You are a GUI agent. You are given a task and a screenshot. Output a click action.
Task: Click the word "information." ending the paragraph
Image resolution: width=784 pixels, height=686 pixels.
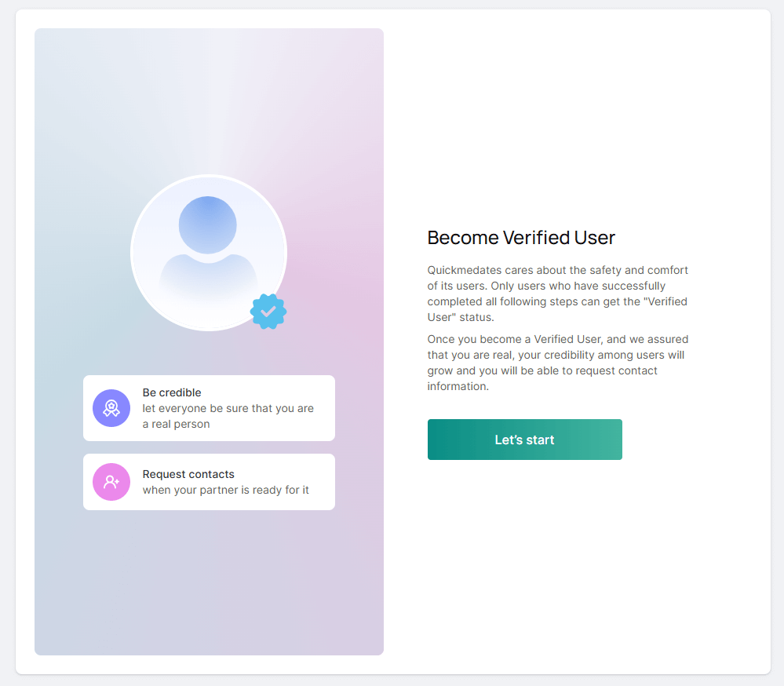tap(458, 386)
